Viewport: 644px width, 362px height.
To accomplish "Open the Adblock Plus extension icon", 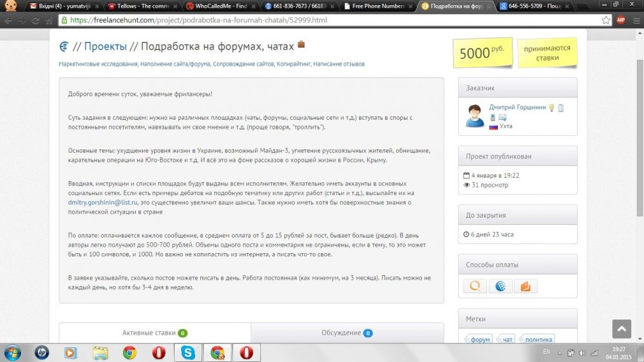I will pos(621,20).
